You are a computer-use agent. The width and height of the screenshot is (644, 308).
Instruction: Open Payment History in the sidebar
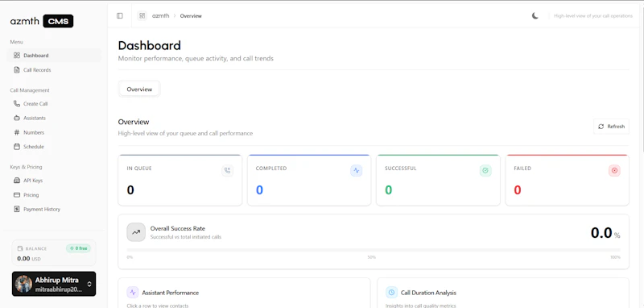click(54, 209)
